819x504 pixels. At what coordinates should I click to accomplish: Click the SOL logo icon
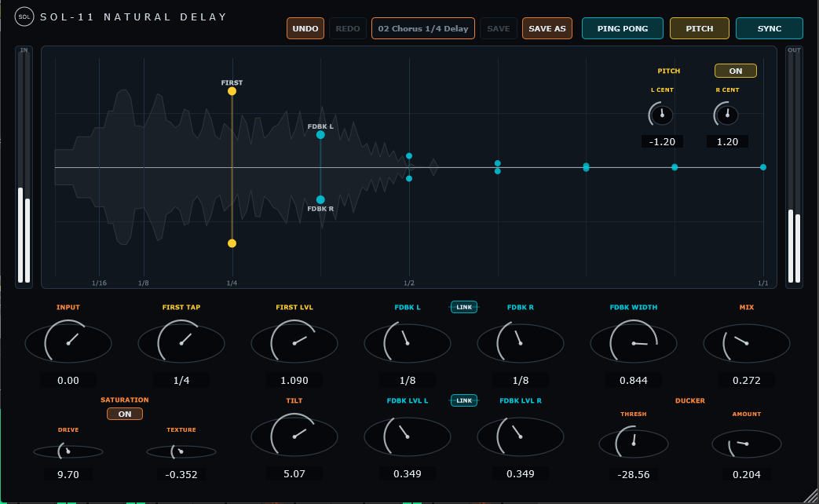click(24, 16)
